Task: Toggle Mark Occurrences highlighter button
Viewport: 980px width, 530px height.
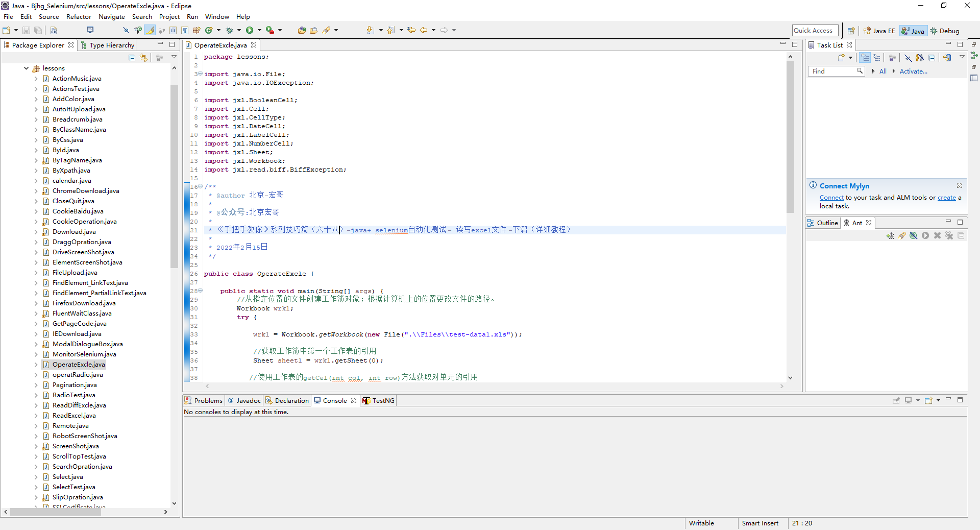Action: (x=150, y=30)
